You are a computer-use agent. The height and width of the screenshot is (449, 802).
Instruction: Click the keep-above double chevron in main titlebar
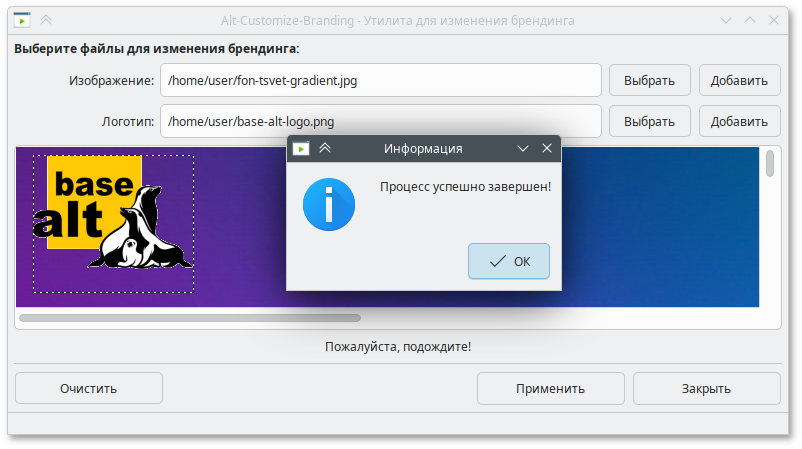46,20
